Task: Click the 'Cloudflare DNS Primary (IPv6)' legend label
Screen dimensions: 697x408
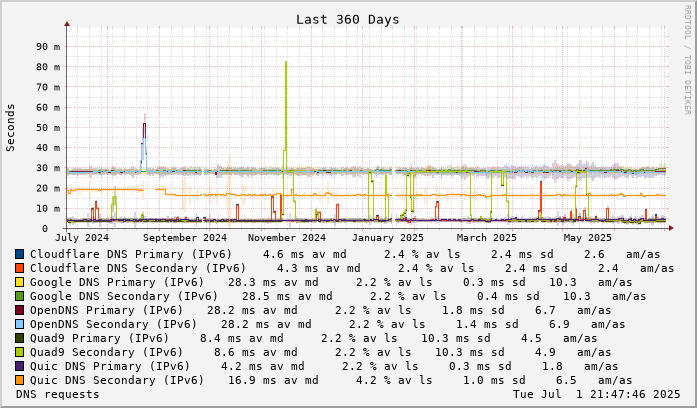Action: point(131,254)
